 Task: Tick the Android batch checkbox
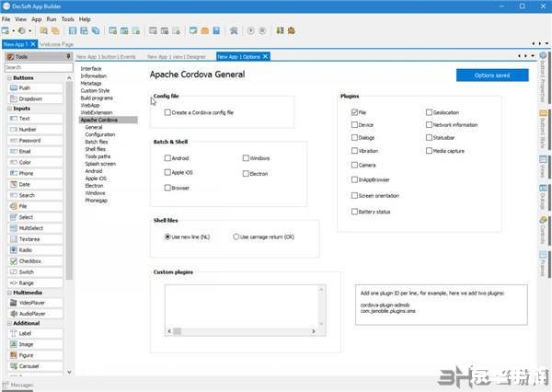(167, 158)
